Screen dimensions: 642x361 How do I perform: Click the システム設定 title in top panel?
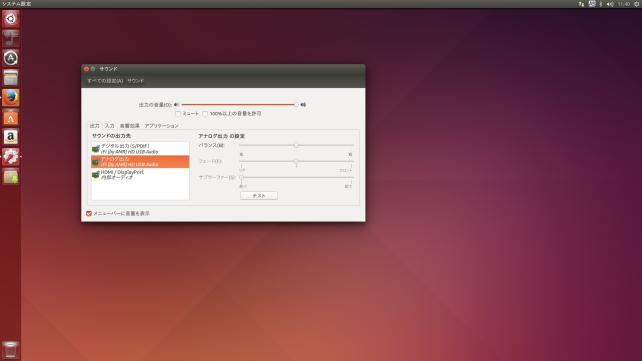(16, 4)
